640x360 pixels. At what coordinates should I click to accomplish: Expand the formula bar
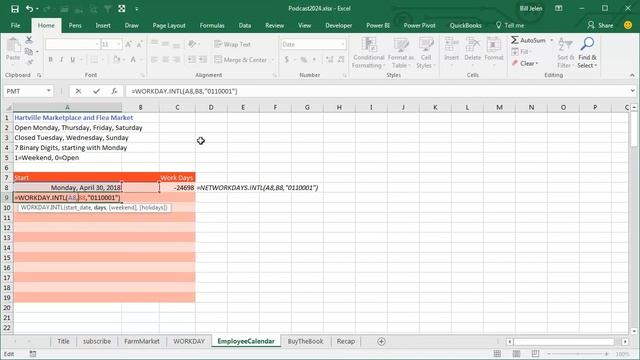(x=632, y=91)
